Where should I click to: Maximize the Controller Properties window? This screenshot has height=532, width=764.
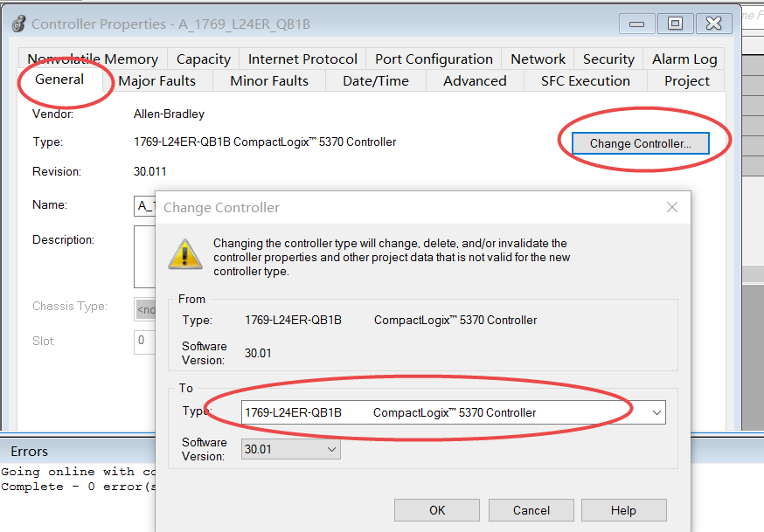[x=676, y=24]
